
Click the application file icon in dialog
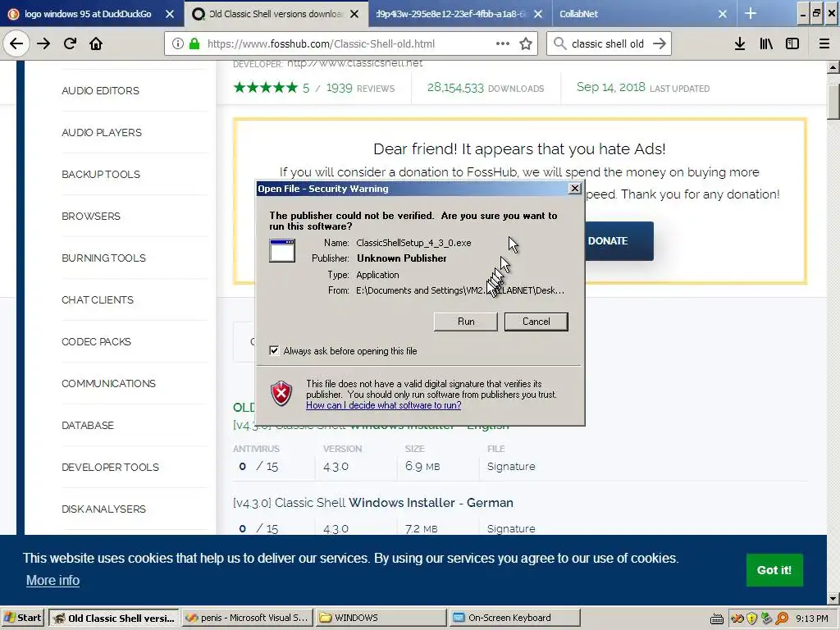pyautogui.click(x=282, y=251)
